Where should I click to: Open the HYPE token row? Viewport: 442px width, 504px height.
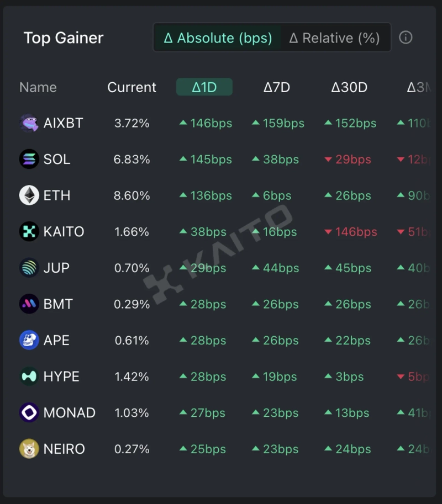61,377
